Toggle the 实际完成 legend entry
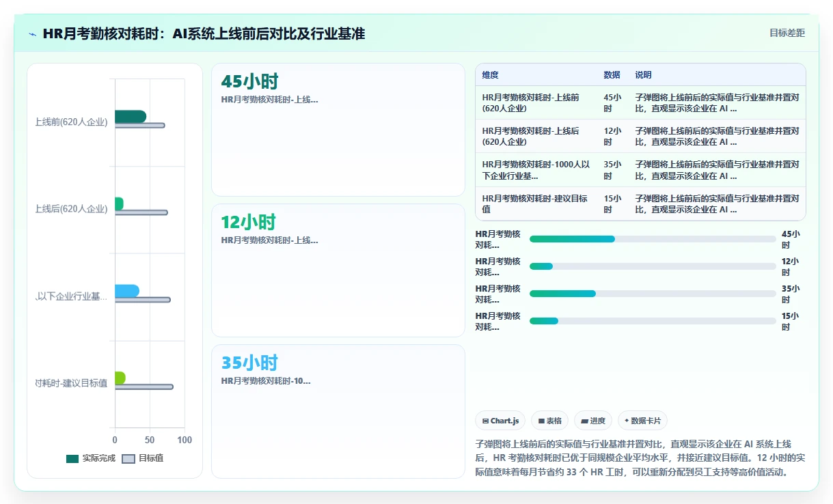The height and width of the screenshot is (504, 833). (91, 458)
